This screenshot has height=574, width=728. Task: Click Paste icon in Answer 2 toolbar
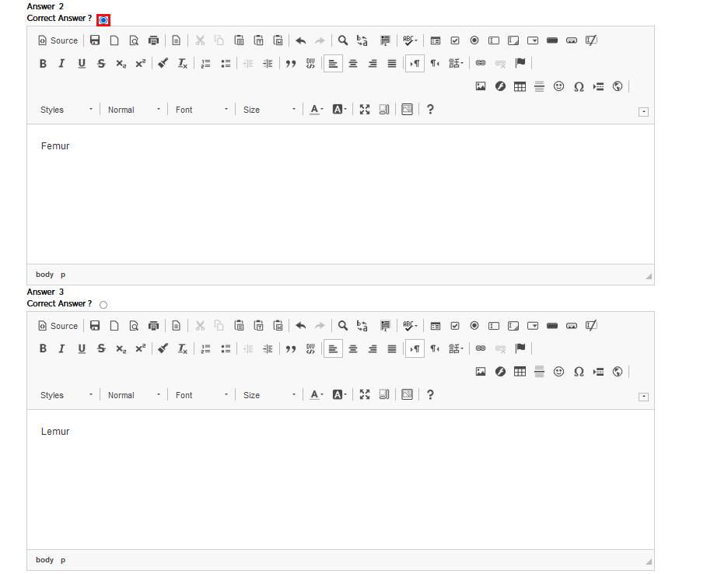(x=239, y=40)
